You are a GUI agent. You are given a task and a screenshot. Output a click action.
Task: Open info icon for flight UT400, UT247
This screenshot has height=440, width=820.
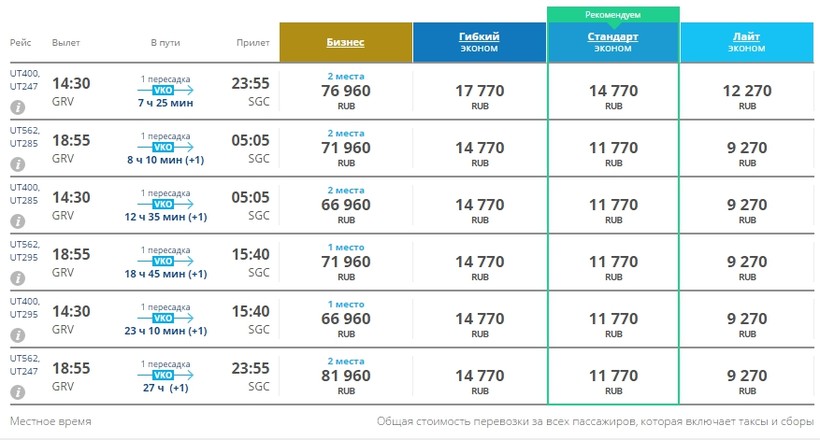coord(18,106)
